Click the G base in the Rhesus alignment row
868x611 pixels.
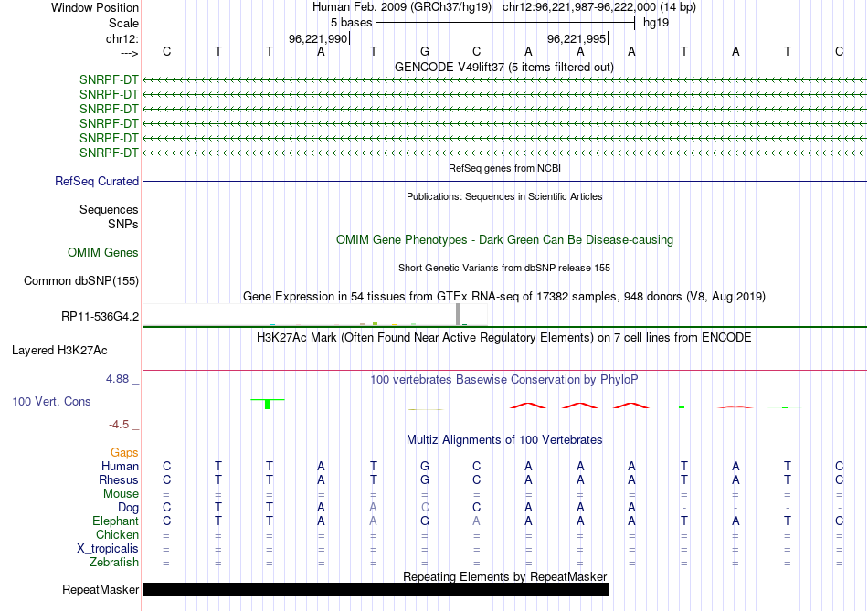click(x=425, y=479)
